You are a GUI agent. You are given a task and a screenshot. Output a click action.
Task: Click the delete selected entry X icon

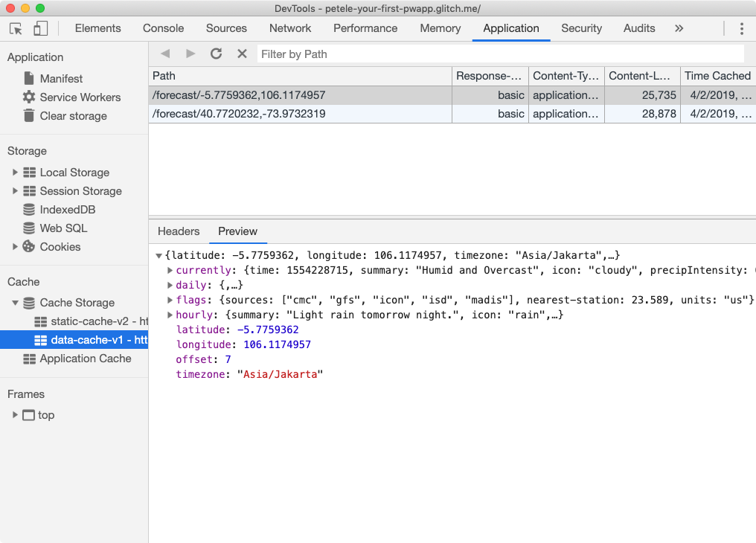242,54
